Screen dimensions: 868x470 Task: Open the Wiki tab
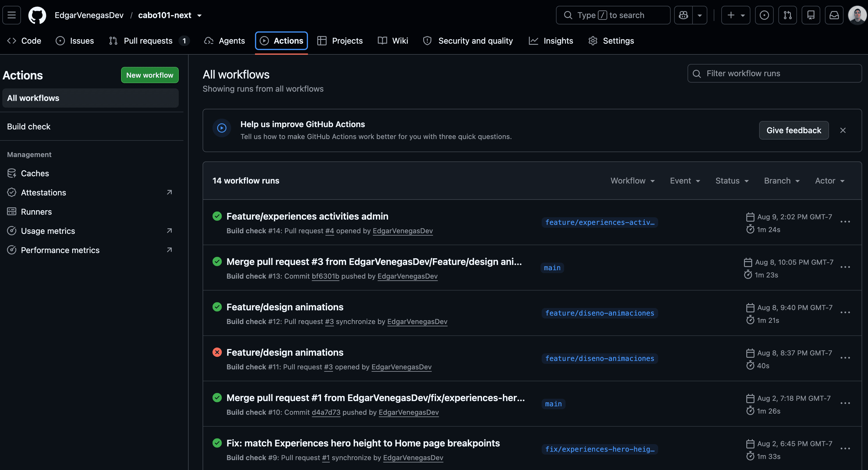click(393, 41)
